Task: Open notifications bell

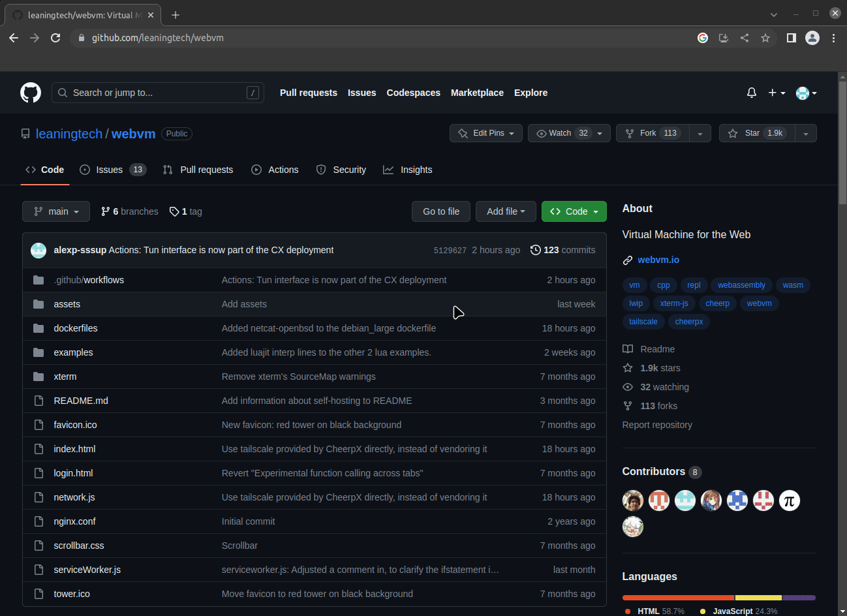Action: pos(752,93)
